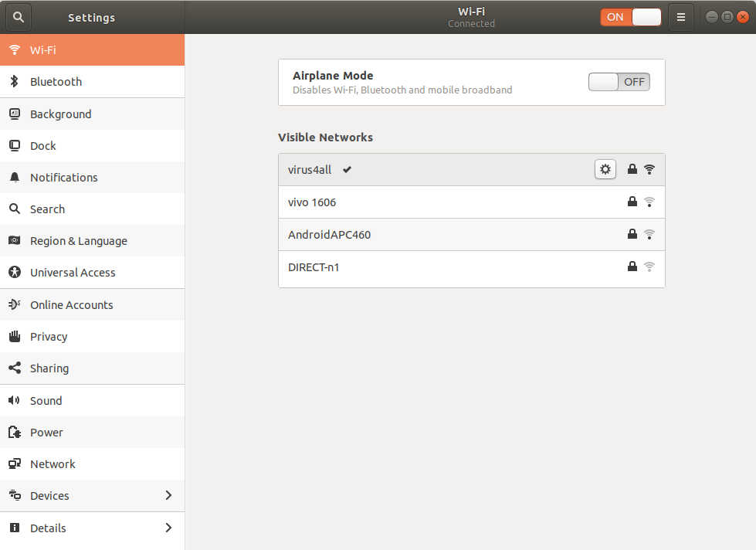Open the Online Accounts panel

(70, 304)
